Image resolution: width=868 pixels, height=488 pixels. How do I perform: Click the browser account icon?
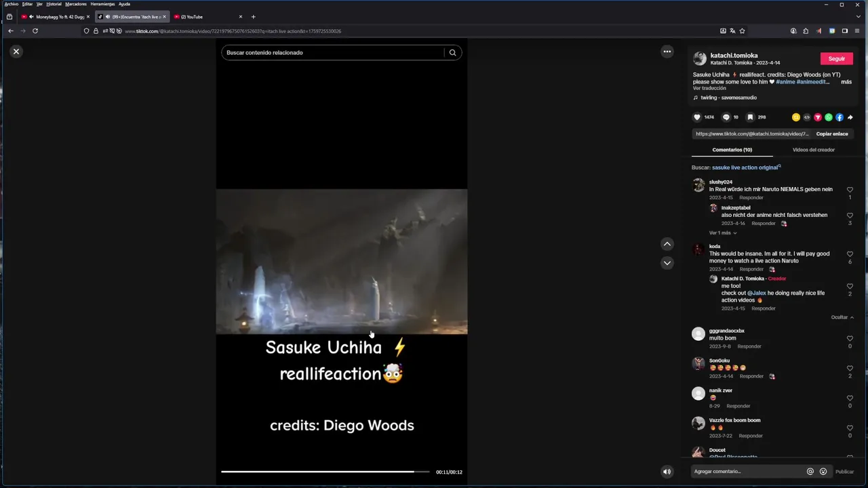(x=793, y=31)
